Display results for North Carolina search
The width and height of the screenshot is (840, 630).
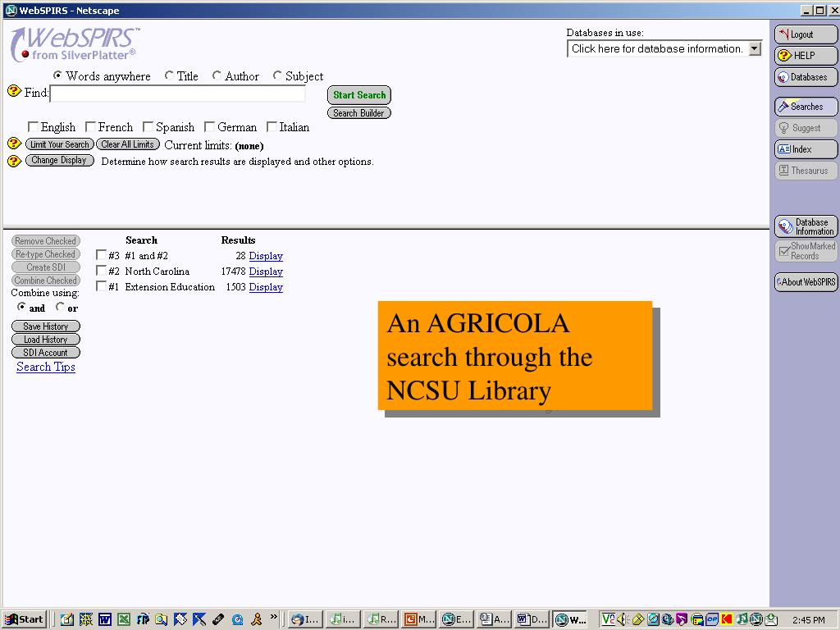pyautogui.click(x=266, y=271)
